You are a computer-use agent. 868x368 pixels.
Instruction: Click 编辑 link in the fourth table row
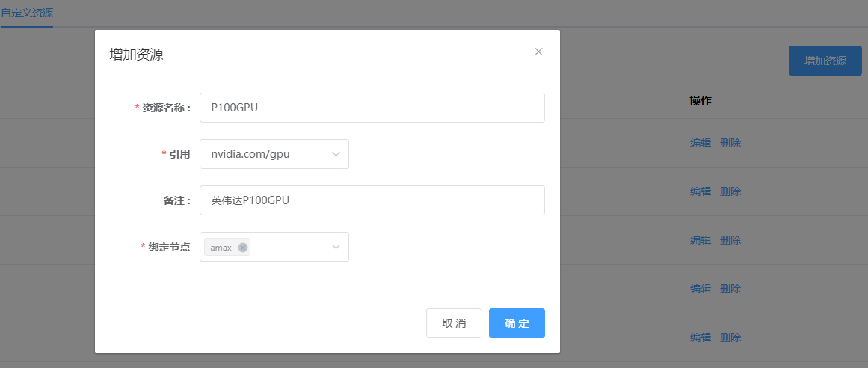coord(701,289)
